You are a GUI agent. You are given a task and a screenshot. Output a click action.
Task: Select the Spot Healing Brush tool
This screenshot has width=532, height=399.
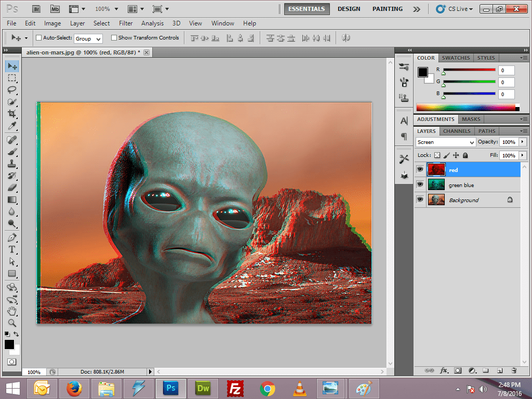click(x=12, y=140)
